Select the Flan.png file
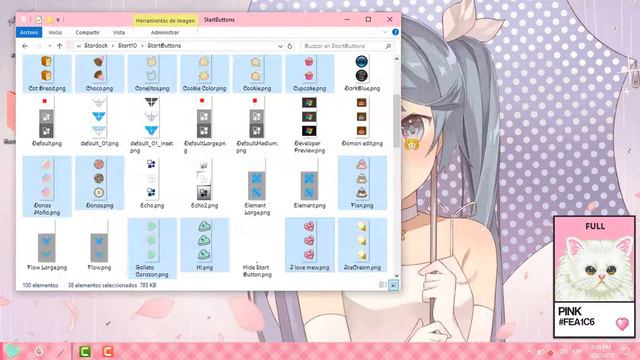 (362, 183)
